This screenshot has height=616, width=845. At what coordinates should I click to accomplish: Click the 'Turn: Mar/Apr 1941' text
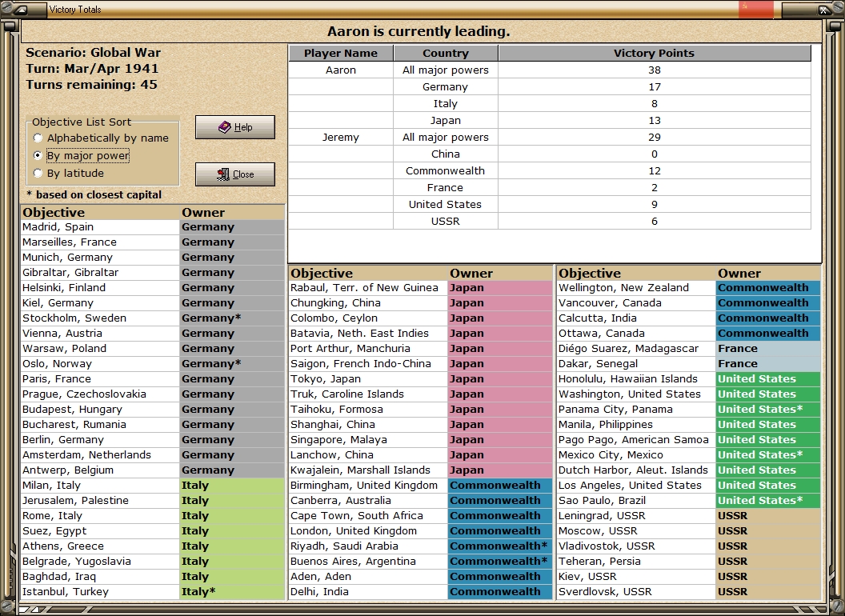point(92,69)
